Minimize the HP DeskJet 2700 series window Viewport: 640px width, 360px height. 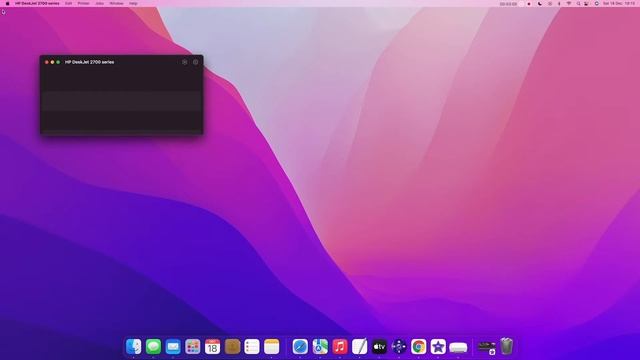[52, 62]
